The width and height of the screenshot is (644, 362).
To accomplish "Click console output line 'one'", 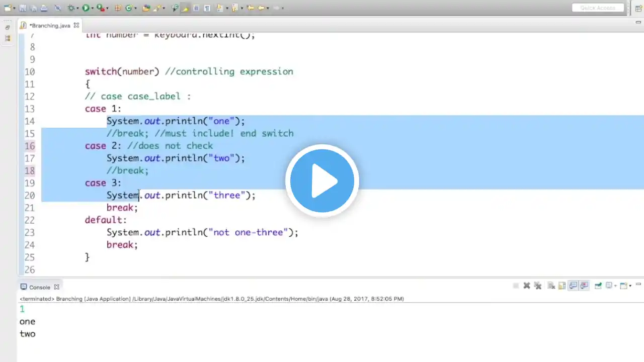I will click(x=28, y=321).
